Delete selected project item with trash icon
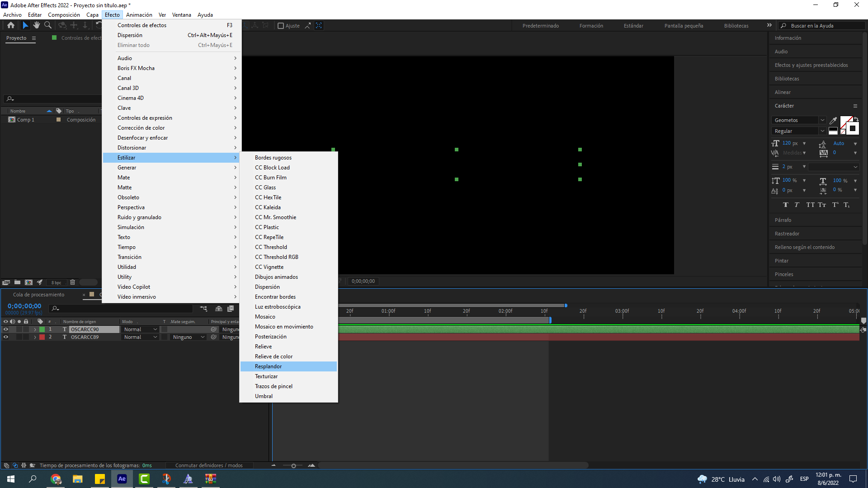Viewport: 868px width, 488px height. [x=72, y=282]
